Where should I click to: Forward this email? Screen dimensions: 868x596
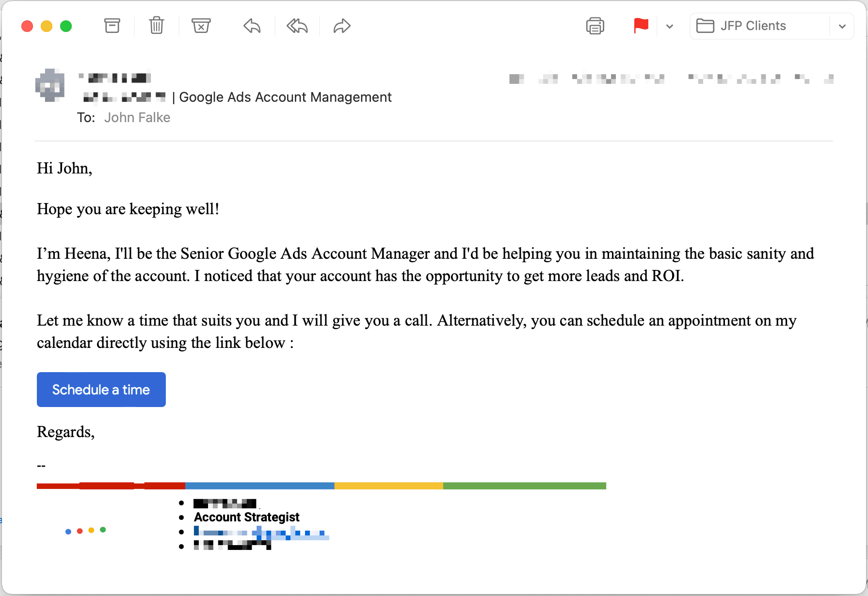(342, 26)
